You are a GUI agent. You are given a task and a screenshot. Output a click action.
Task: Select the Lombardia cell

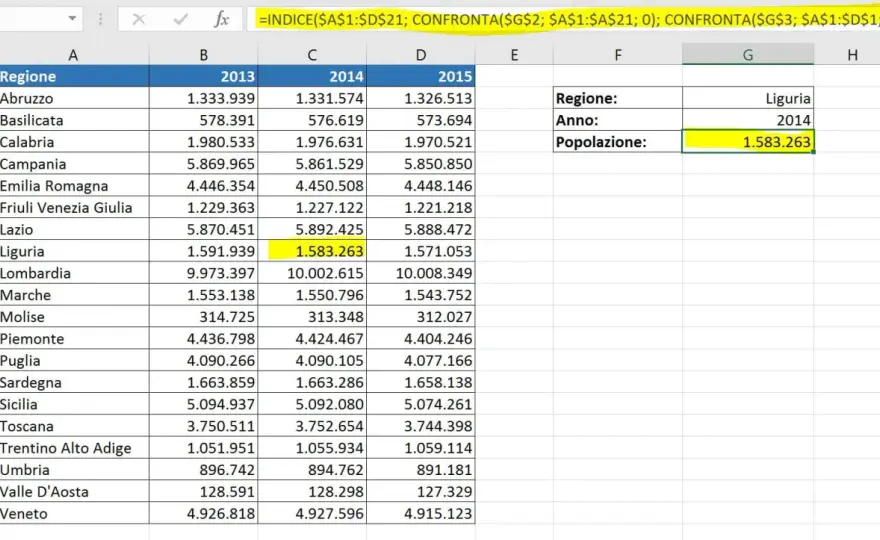tap(75, 273)
